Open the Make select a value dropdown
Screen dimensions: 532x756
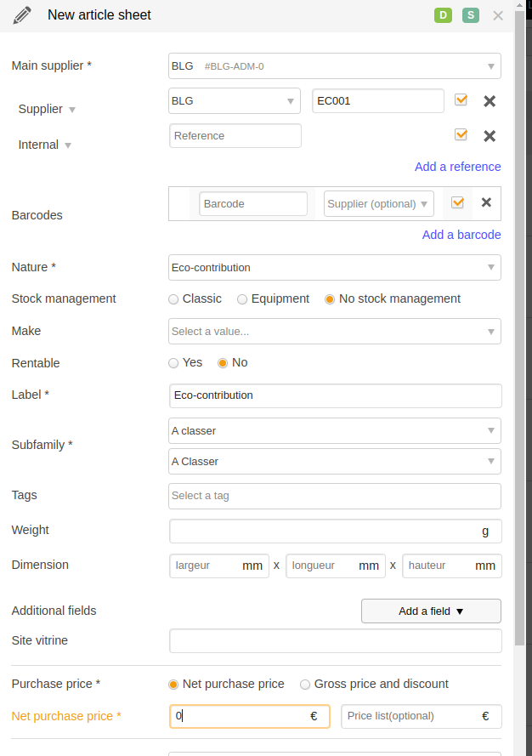pos(335,332)
